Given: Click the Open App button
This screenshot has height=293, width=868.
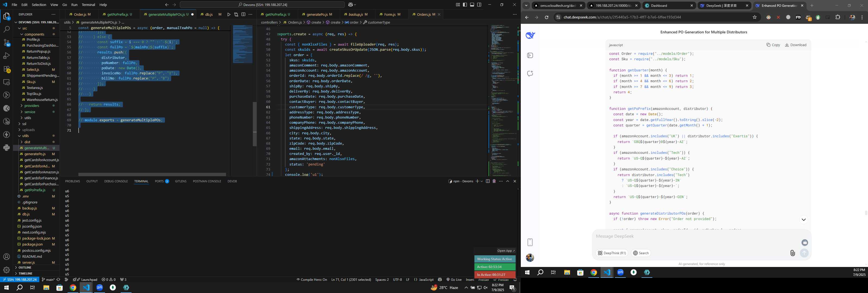Looking at the screenshot, I should pyautogui.click(x=506, y=250).
